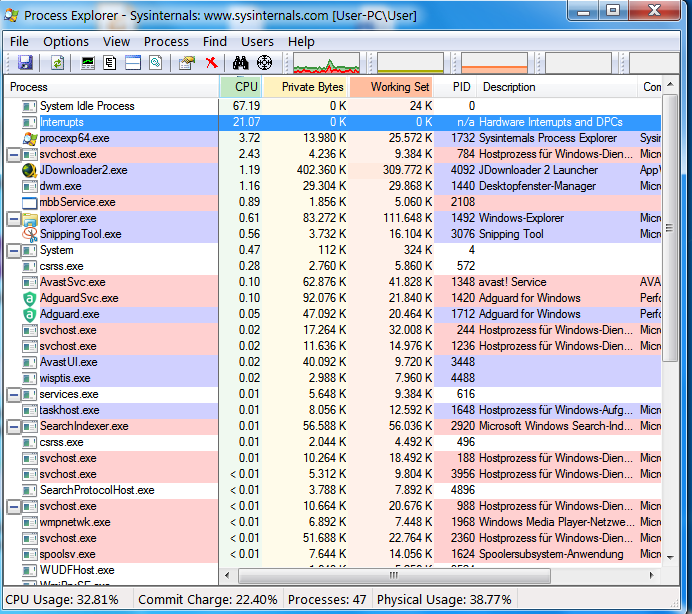The width and height of the screenshot is (692, 614).
Task: Open the Find menu
Action: point(214,41)
